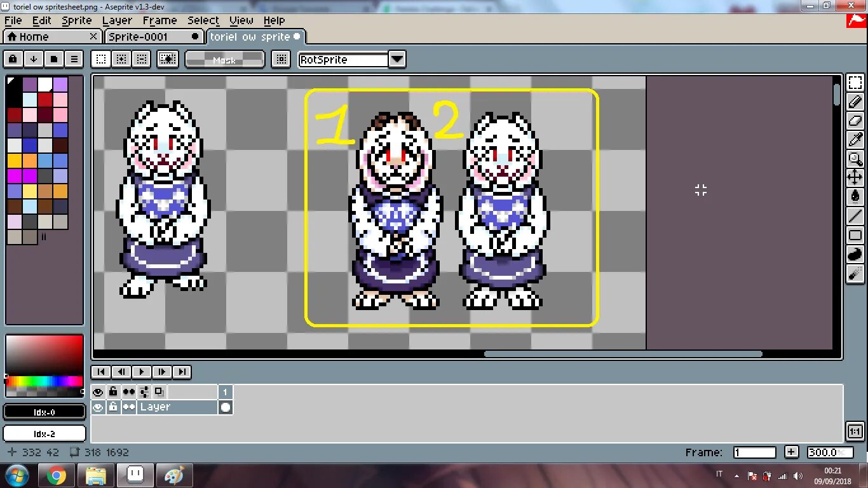The height and width of the screenshot is (488, 868).
Task: Click the Frame number input field
Action: click(754, 452)
